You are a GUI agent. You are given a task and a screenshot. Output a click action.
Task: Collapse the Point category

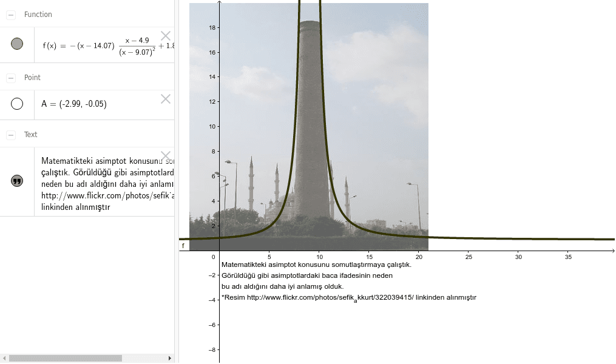pos(11,78)
